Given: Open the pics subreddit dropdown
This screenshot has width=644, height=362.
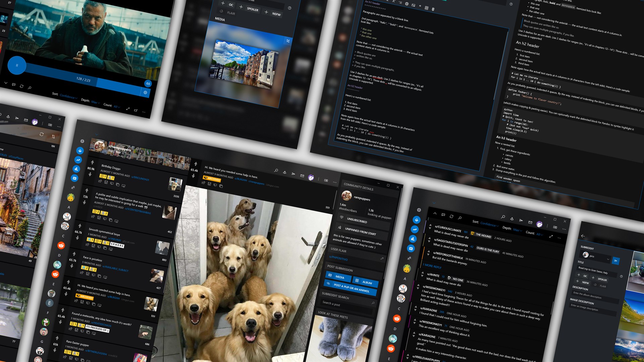Looking at the screenshot, I should [608, 259].
